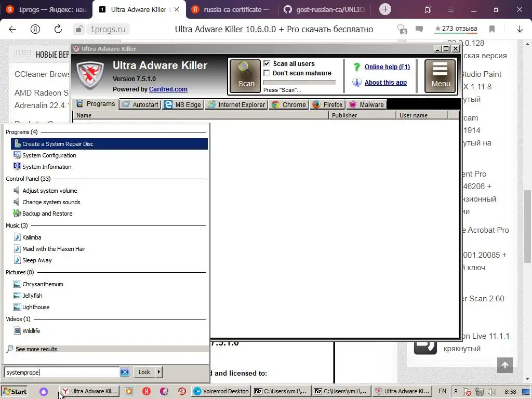Bookmark the page with the bookmark icon

point(492,29)
